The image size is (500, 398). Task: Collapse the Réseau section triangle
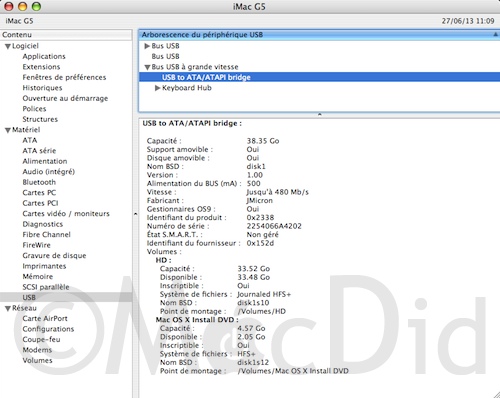(x=8, y=308)
